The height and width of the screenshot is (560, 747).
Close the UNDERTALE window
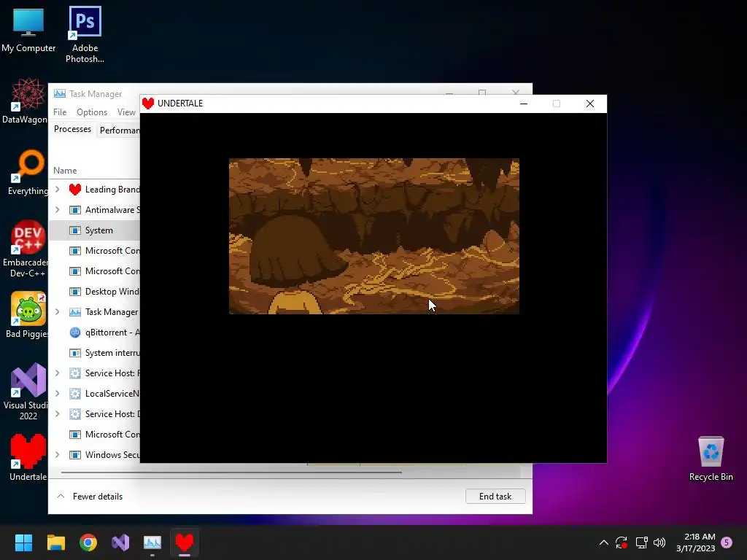click(x=589, y=104)
